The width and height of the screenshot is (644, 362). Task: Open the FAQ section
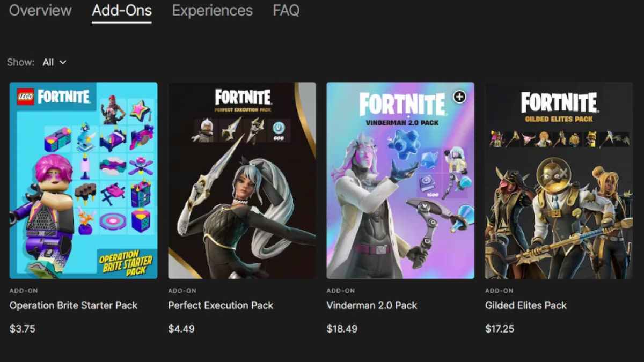(x=285, y=11)
